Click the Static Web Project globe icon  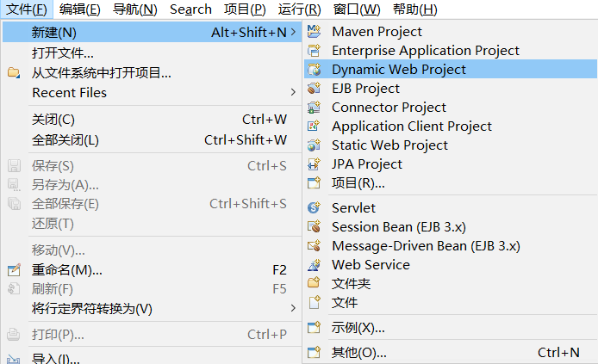[314, 145]
